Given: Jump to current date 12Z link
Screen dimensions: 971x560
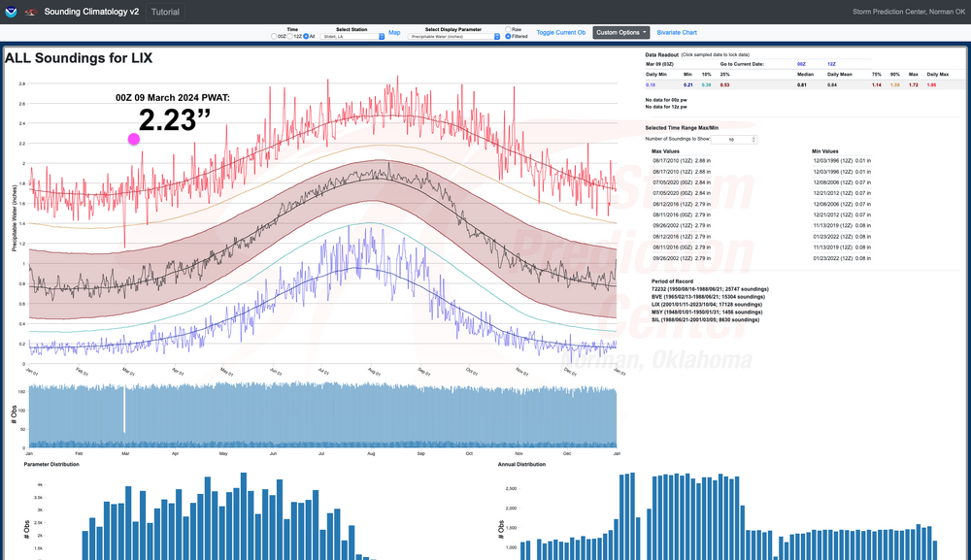Looking at the screenshot, I should pyautogui.click(x=831, y=64).
